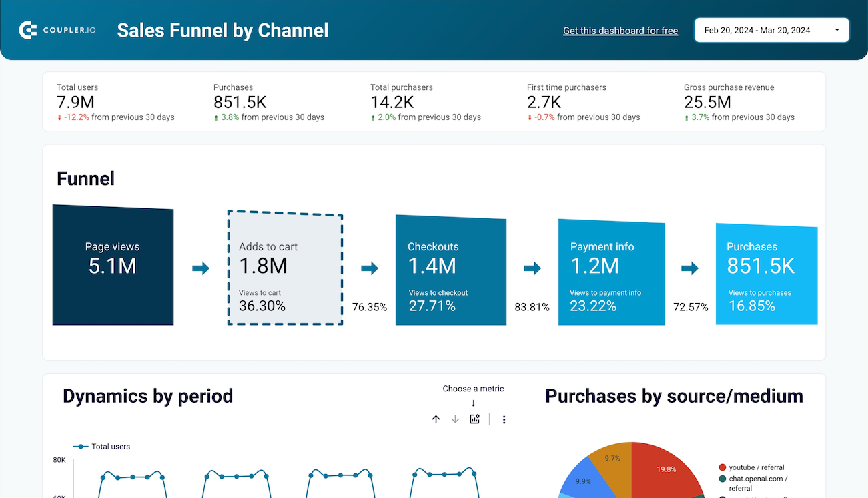
Task: Click the green growth arrow beside Purchases KPI
Action: click(x=218, y=117)
